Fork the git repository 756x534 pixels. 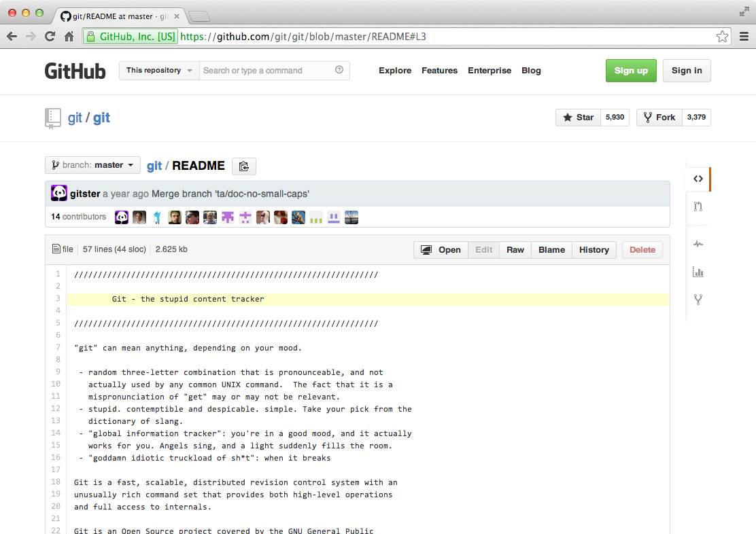[x=659, y=117]
